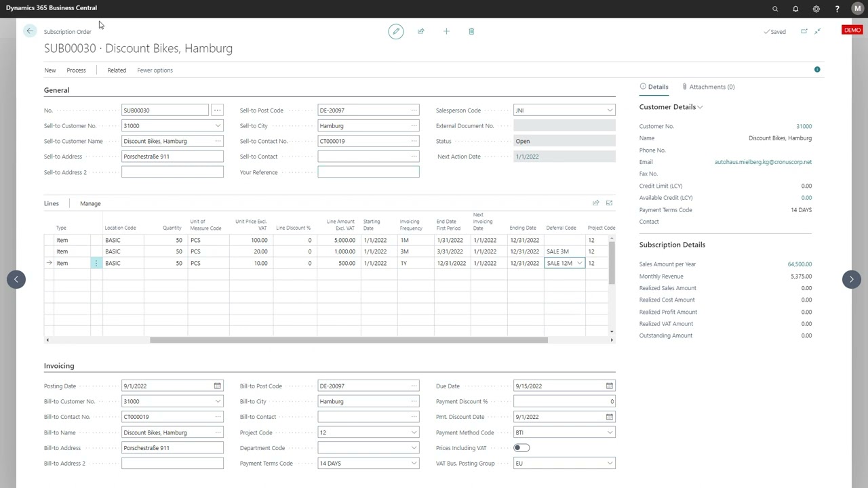Expand the Department Code dropdown

click(x=414, y=448)
